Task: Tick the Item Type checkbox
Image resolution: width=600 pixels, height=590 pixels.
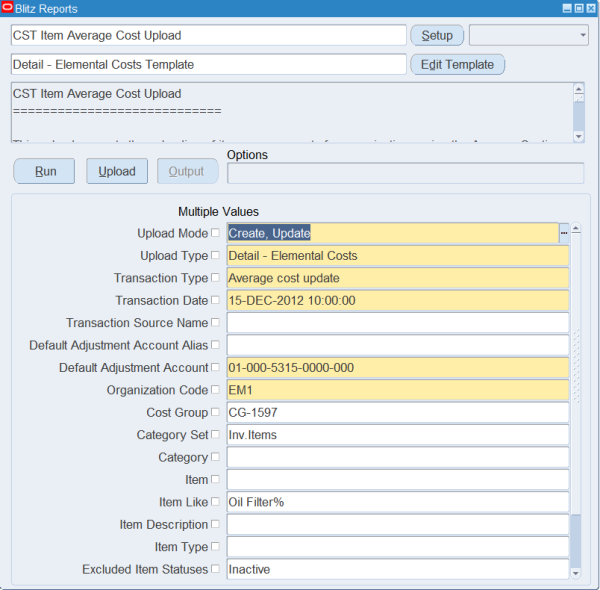Action: pos(215,546)
